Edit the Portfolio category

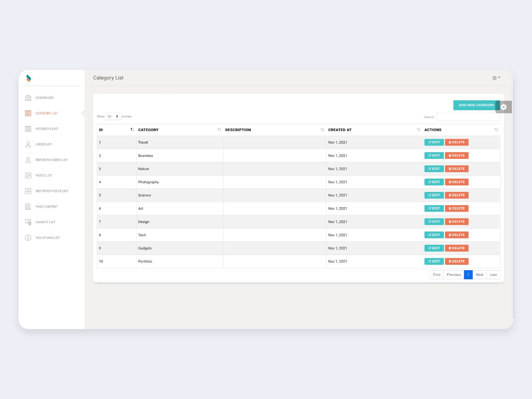434,262
